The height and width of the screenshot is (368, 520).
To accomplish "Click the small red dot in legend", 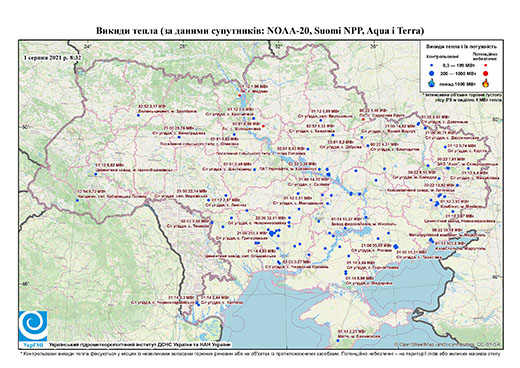I will 485,66.
